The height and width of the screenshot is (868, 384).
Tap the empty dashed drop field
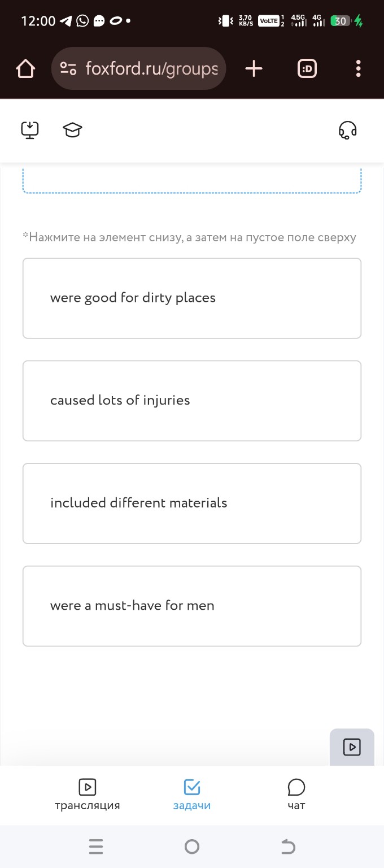(x=192, y=182)
